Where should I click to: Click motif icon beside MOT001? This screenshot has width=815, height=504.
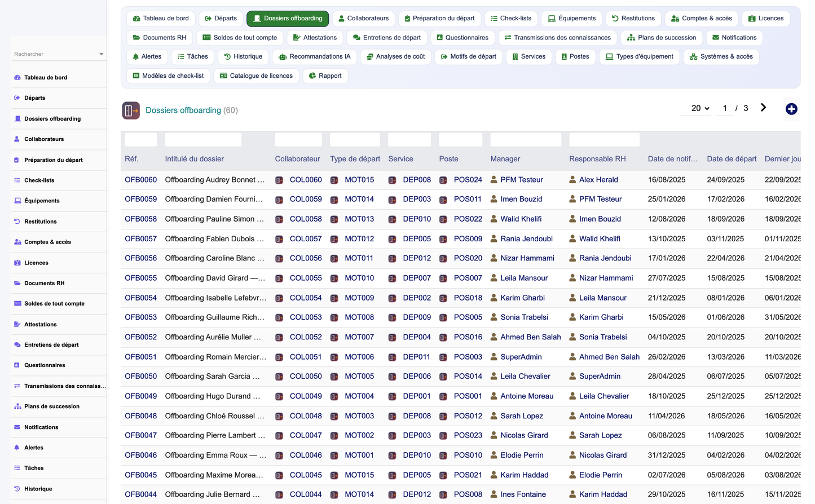pyautogui.click(x=334, y=456)
